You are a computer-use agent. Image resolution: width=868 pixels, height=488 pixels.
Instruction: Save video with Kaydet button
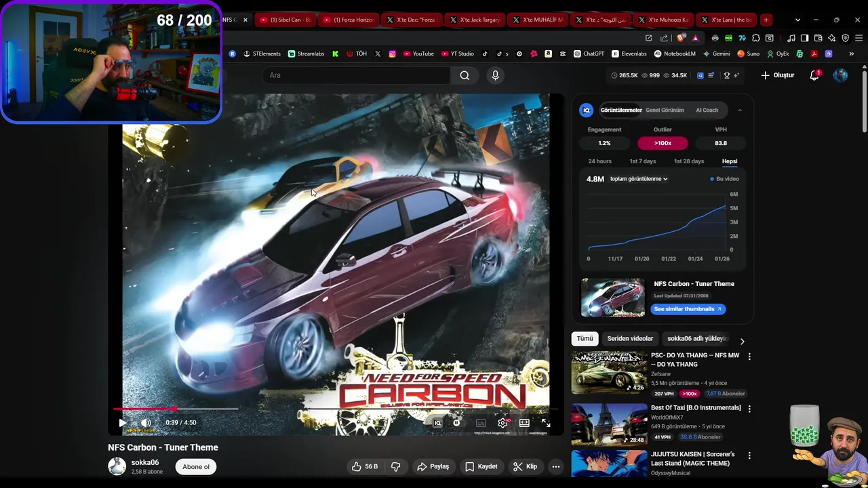481,466
